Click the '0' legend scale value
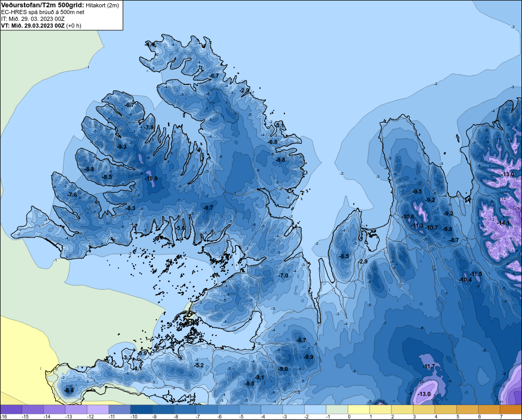522x420 pixels. pyautogui.click(x=349, y=417)
